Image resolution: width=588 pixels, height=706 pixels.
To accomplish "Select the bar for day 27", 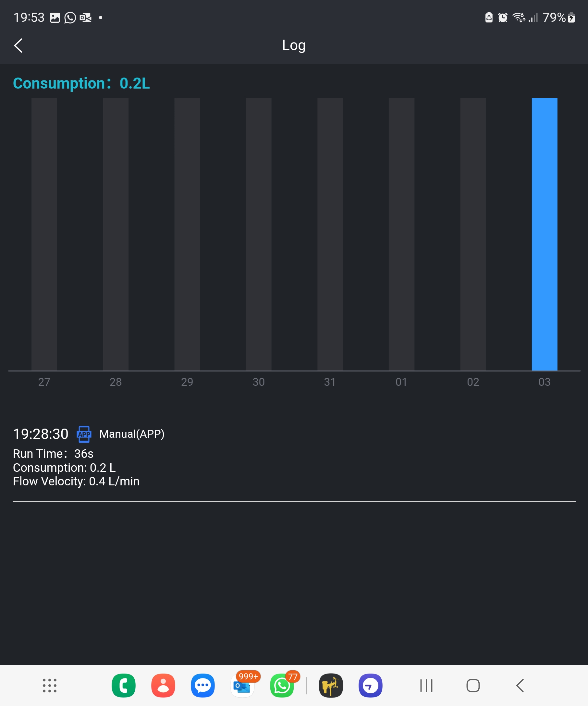I will pyautogui.click(x=44, y=234).
